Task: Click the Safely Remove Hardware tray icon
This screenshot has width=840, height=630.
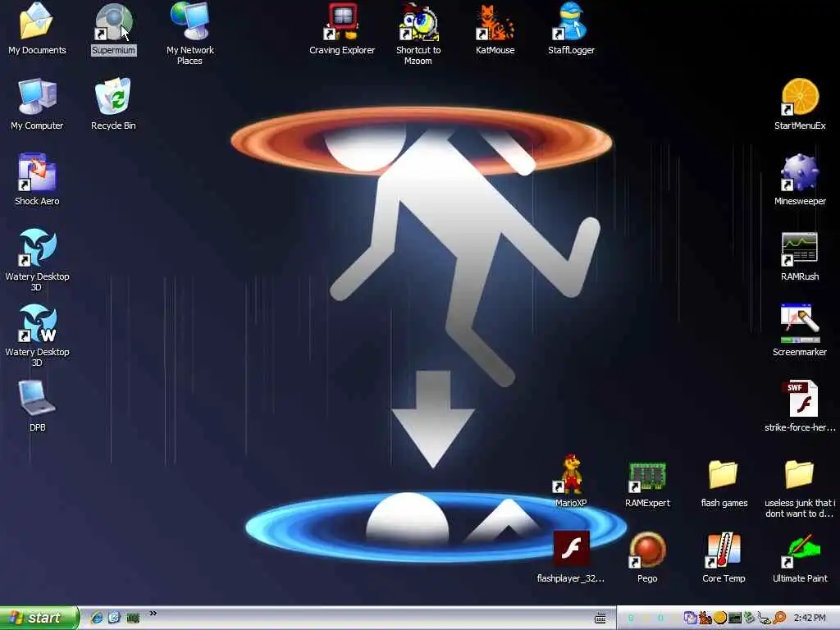Action: point(749,618)
